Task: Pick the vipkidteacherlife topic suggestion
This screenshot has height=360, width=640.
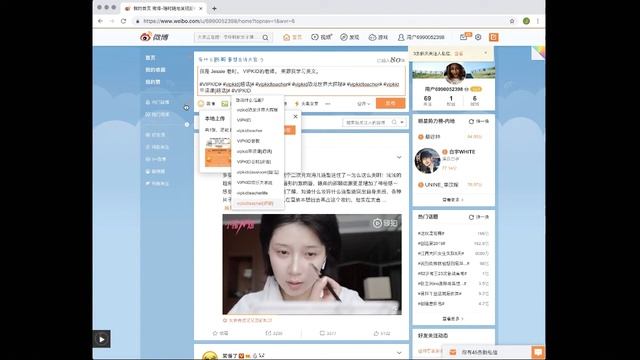Action: tap(252, 193)
